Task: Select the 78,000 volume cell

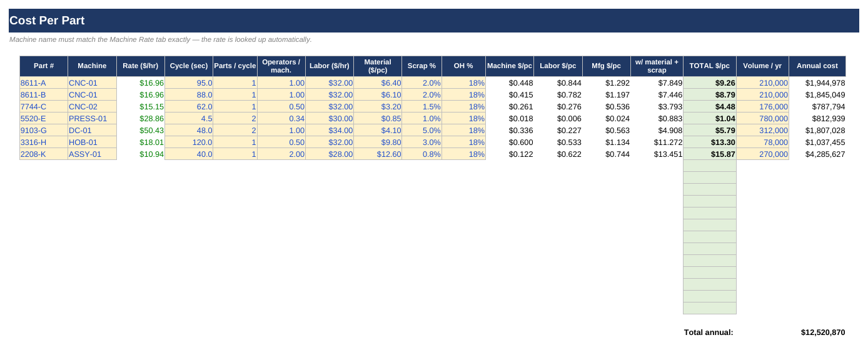Action: click(x=762, y=142)
